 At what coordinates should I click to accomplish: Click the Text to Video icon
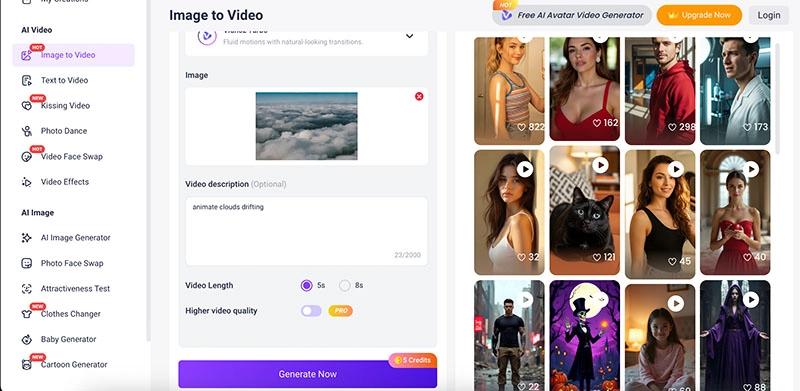point(27,80)
